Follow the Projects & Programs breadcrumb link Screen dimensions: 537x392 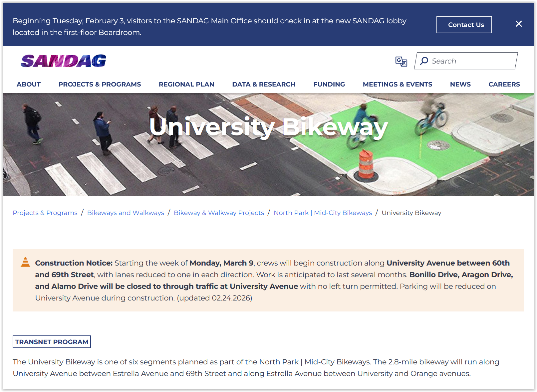(x=45, y=213)
